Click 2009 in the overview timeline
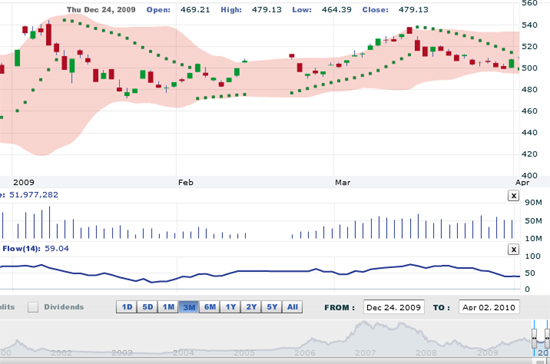Image resolution: width=550 pixels, height=364 pixels. (488, 352)
